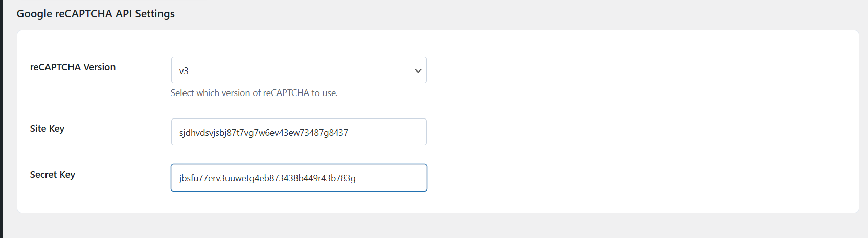Click the dark admin sidebar strip
This screenshot has width=868, height=238.
coord(1,119)
